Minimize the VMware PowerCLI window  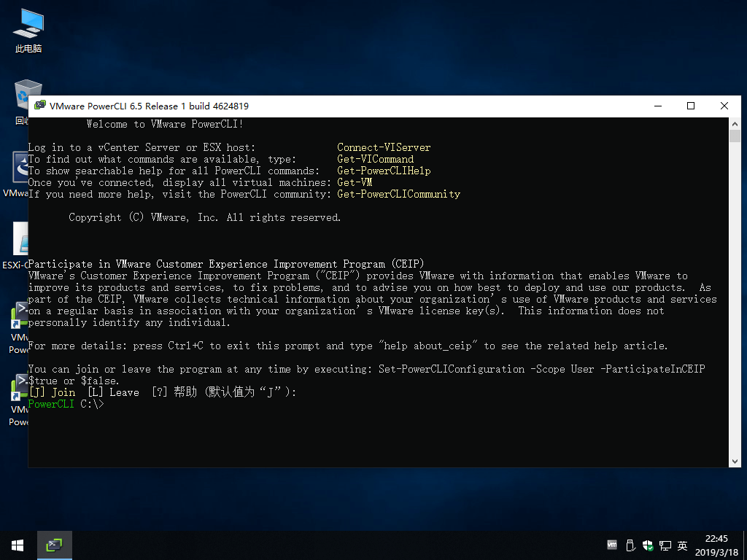point(657,106)
